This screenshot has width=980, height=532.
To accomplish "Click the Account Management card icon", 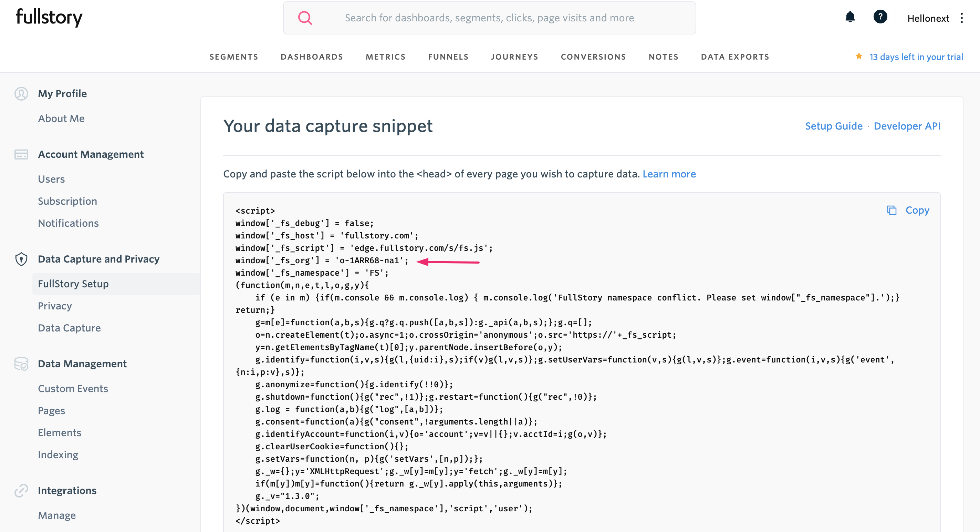I will coord(21,154).
